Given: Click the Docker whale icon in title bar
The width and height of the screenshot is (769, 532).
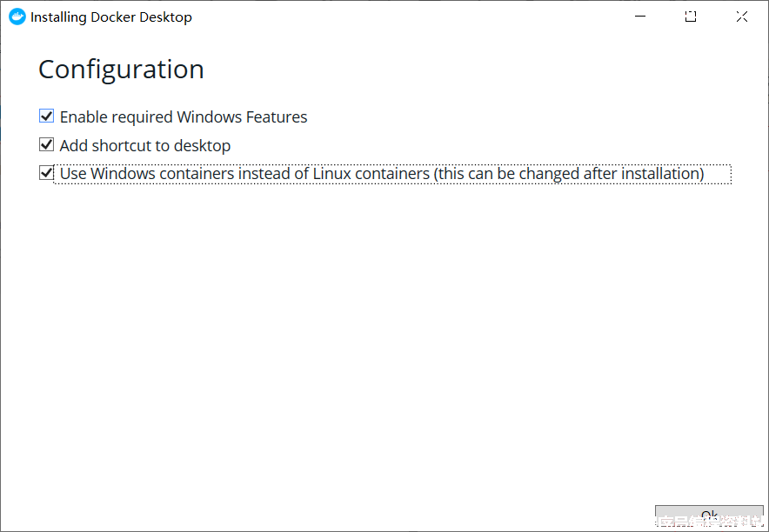Looking at the screenshot, I should 17,17.
